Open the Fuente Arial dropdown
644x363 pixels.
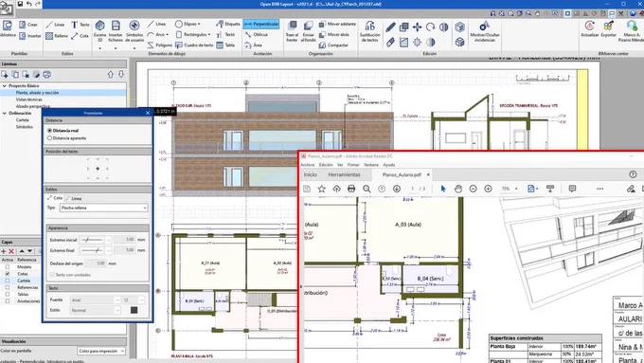click(x=96, y=300)
